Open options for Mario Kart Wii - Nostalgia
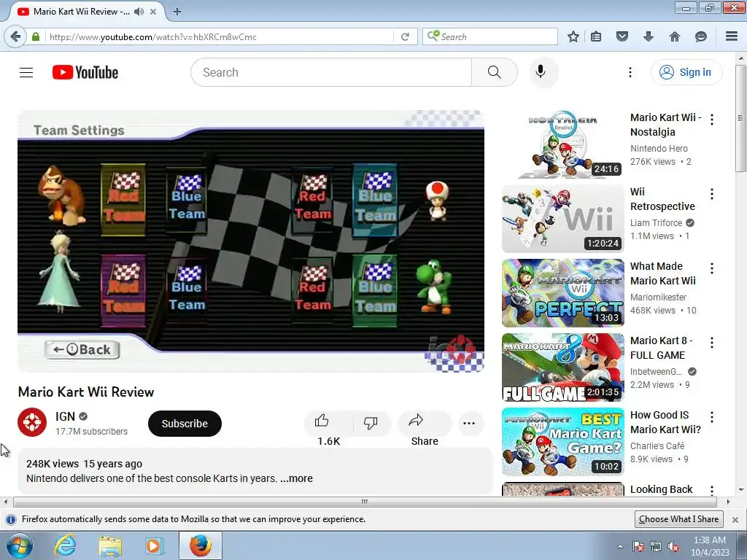The image size is (747, 560). [712, 120]
